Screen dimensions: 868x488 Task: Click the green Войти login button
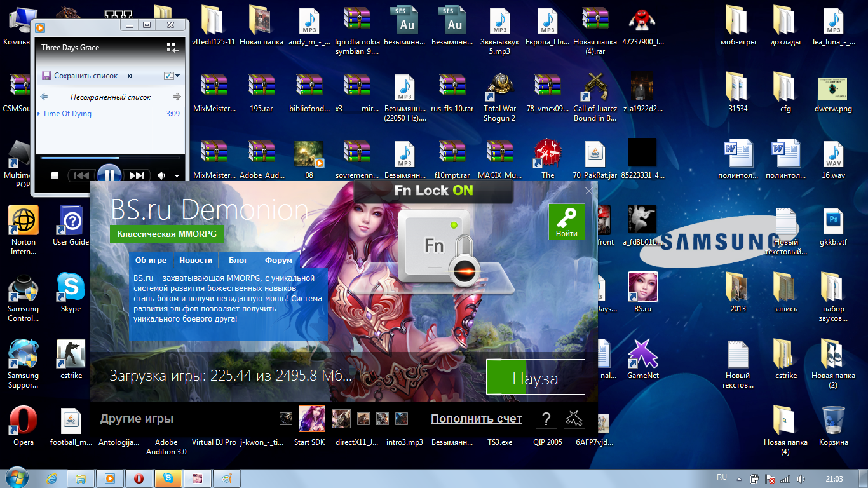(x=567, y=222)
